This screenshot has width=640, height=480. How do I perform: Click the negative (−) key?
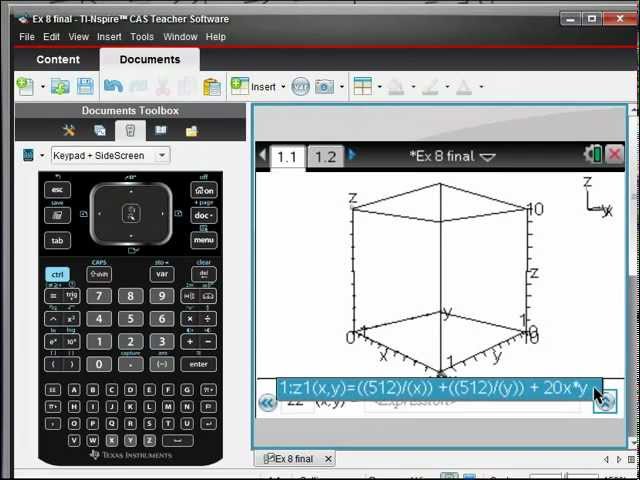point(162,364)
